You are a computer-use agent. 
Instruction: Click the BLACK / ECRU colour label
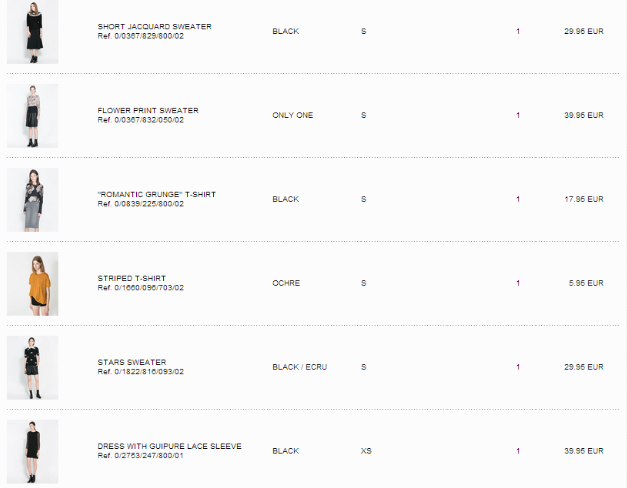[300, 367]
